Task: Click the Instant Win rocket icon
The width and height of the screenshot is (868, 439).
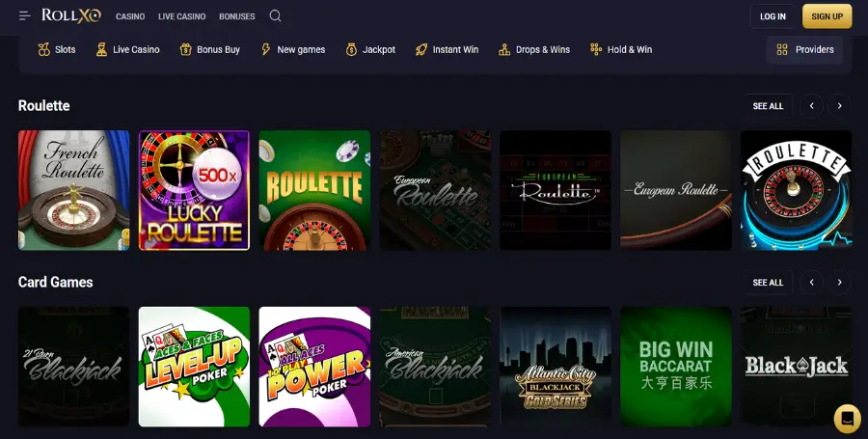Action: tap(421, 50)
